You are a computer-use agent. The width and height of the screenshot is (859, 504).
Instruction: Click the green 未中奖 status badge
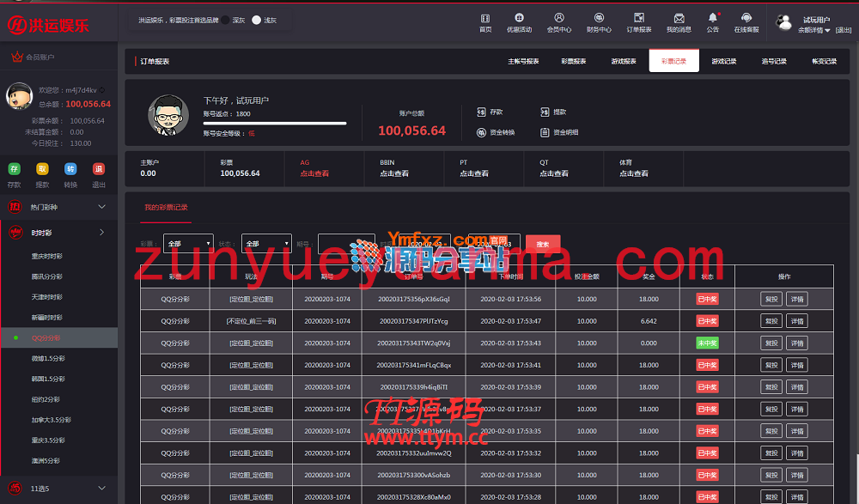click(x=707, y=343)
